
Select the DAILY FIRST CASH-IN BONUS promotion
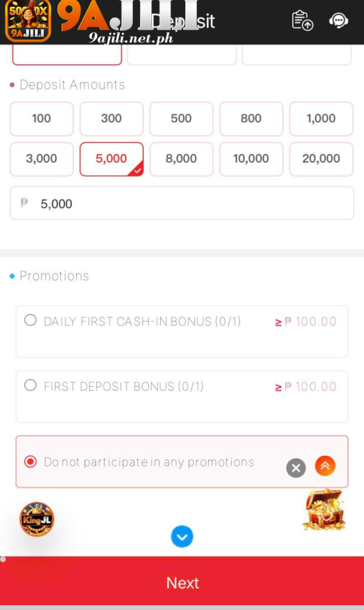click(30, 320)
